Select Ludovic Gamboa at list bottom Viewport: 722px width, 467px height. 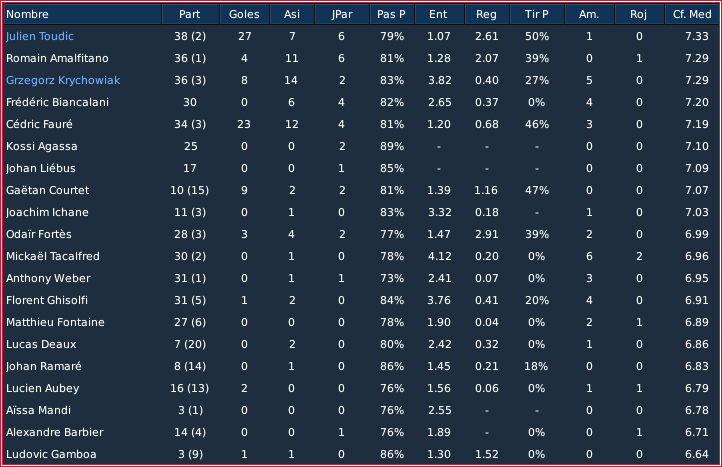[51, 454]
